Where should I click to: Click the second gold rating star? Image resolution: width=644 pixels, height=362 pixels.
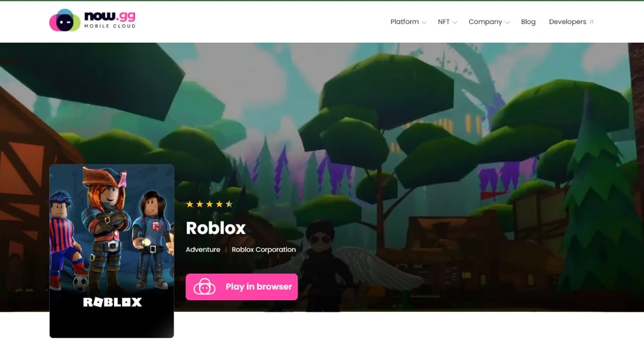tap(200, 204)
